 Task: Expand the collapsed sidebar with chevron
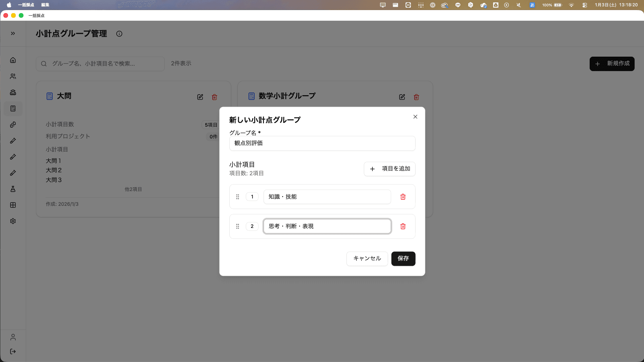(13, 33)
